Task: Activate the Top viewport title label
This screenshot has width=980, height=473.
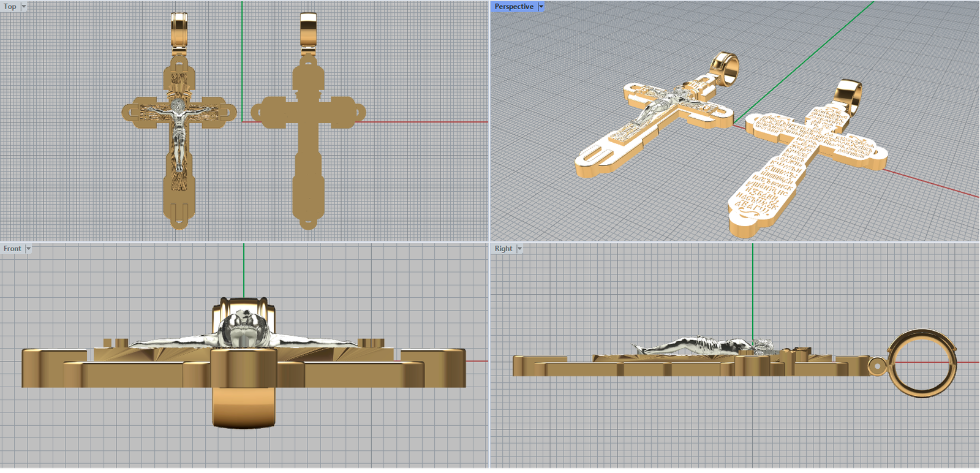Action: point(10,7)
